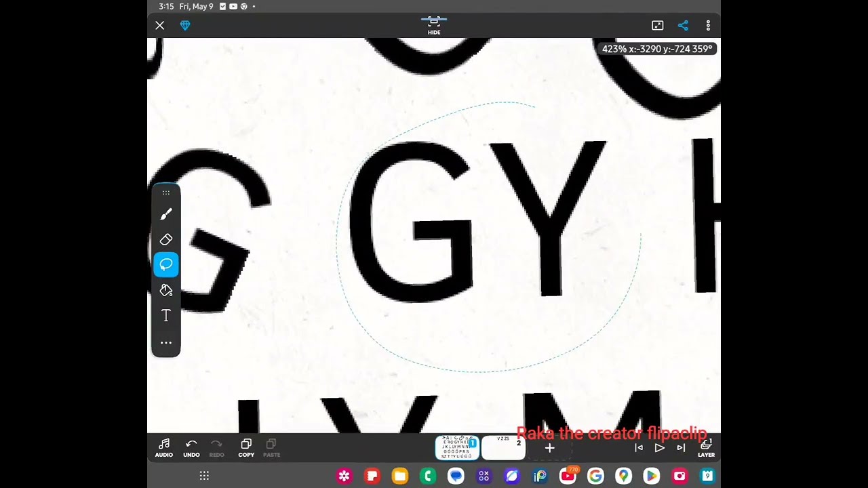Open the orange-red Notes app in dock
The width and height of the screenshot is (868, 488).
click(372, 476)
